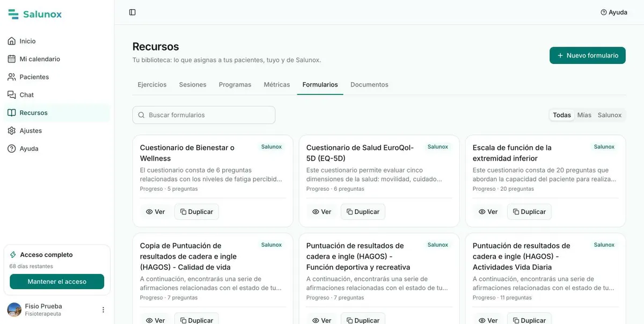This screenshot has height=324, width=644.
Task: Click the Nuevo formulario button
Action: [x=588, y=55]
